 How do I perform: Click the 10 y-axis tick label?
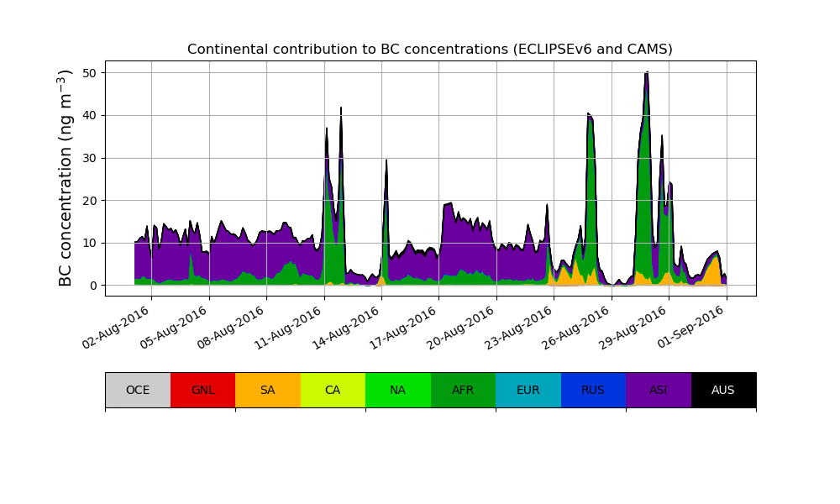(90, 243)
